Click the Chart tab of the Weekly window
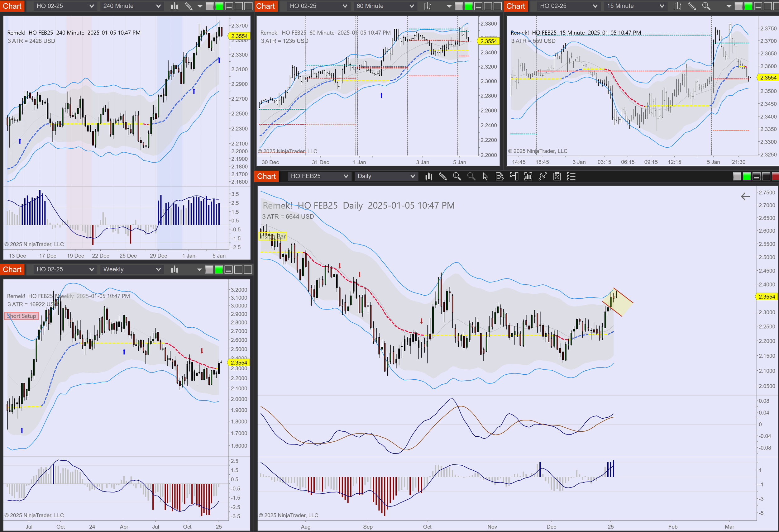The height and width of the screenshot is (532, 779). 12,269
